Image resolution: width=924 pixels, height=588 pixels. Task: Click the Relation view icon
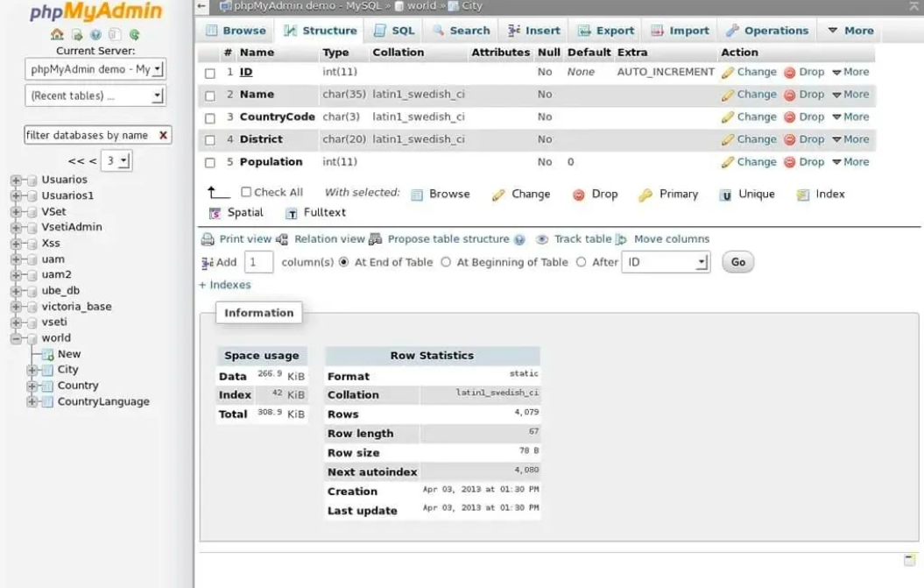click(x=282, y=239)
